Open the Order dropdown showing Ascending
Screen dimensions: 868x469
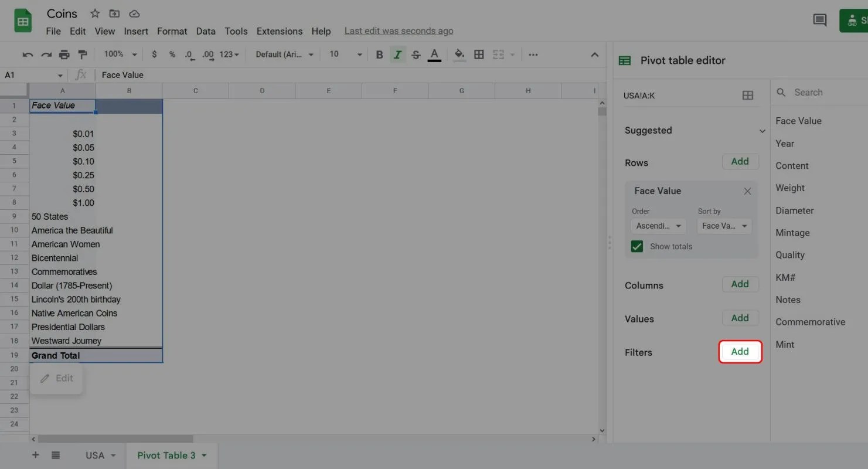click(x=658, y=226)
